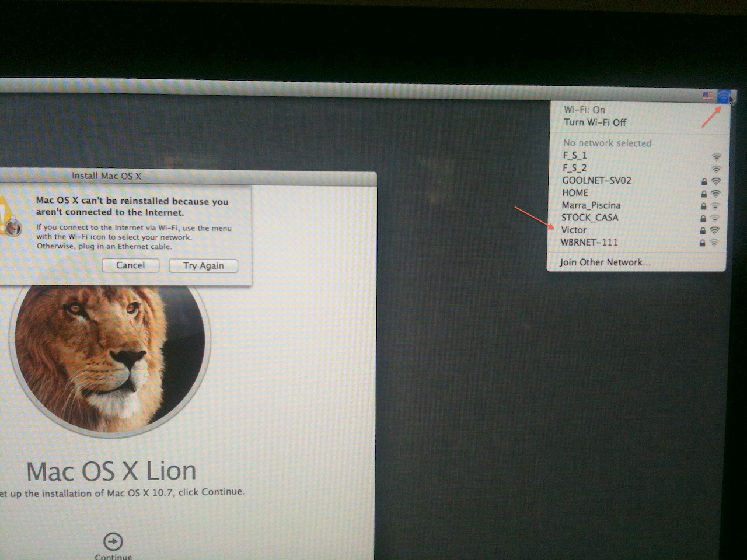
Task: Click the 'Mac OS X 10.7' setup instruction
Action: [122, 493]
